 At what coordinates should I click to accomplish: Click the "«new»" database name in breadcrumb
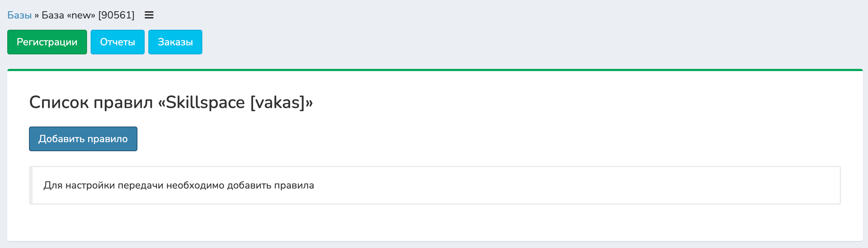coord(81,15)
